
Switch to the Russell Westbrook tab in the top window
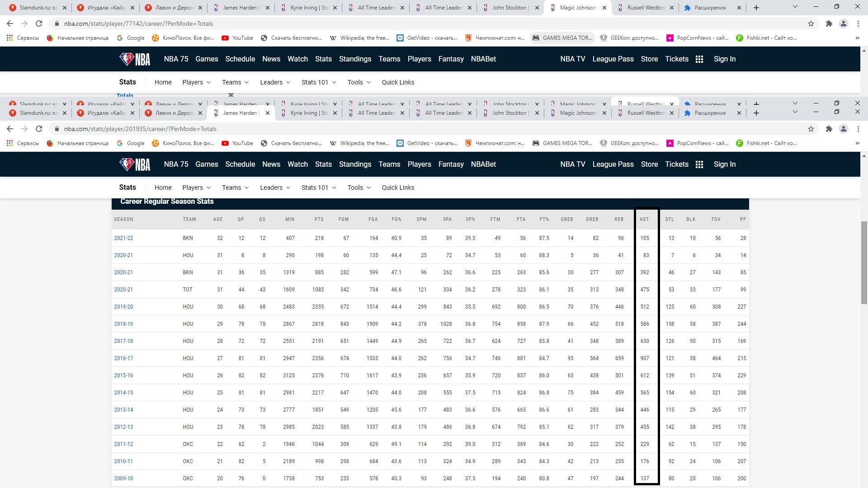point(645,8)
